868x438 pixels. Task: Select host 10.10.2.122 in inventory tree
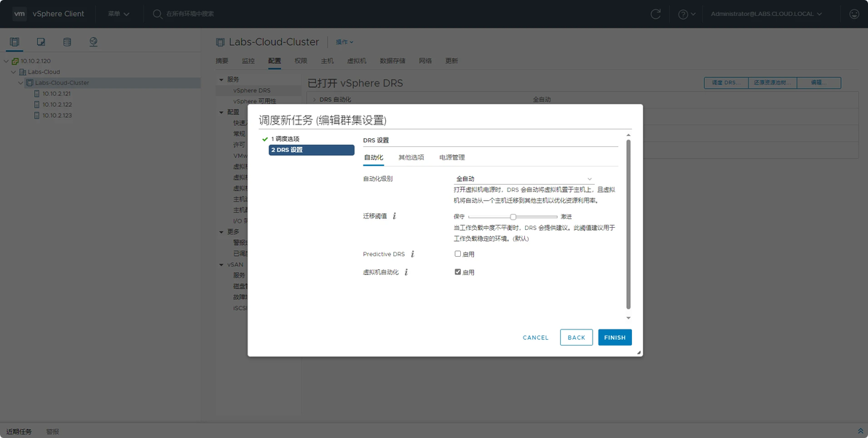pyautogui.click(x=57, y=105)
